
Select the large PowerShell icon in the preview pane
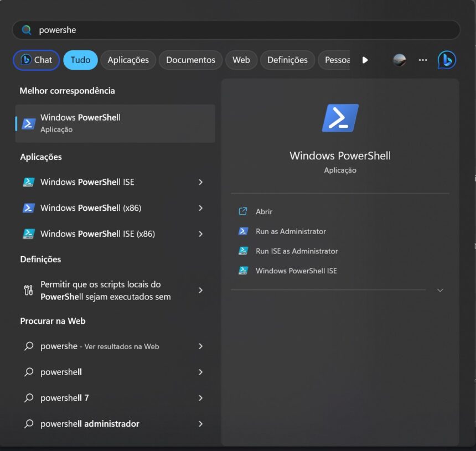click(339, 117)
